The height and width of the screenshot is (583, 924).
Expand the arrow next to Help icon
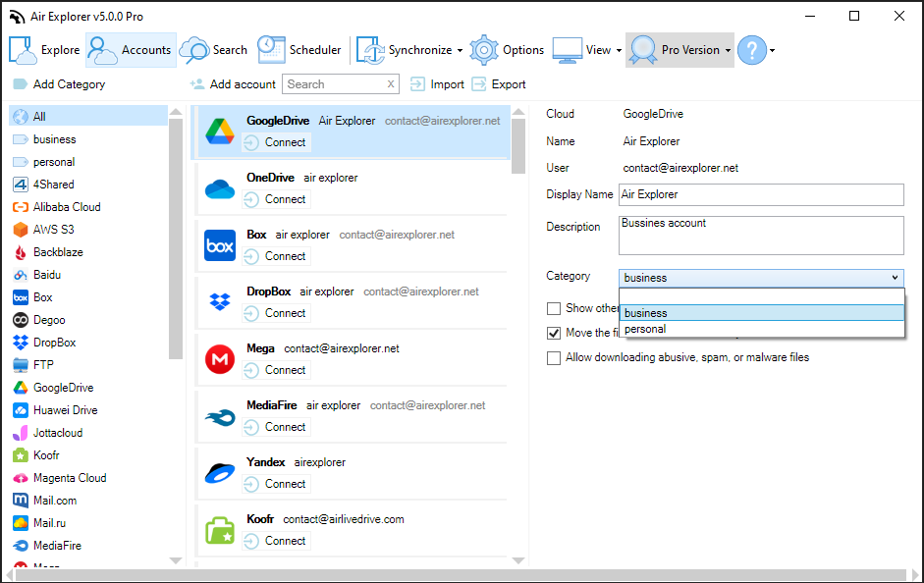coord(772,51)
